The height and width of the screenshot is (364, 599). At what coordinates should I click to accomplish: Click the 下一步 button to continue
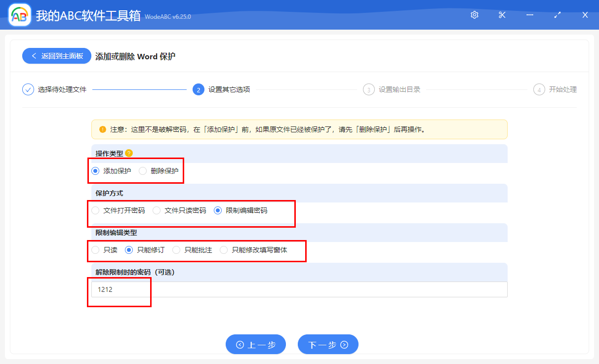(328, 344)
